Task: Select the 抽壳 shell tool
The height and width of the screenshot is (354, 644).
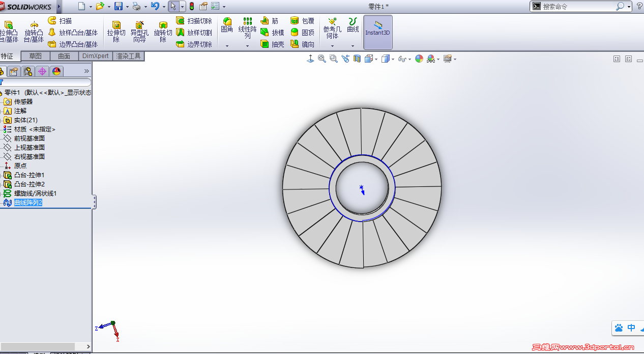Action: tap(272, 44)
